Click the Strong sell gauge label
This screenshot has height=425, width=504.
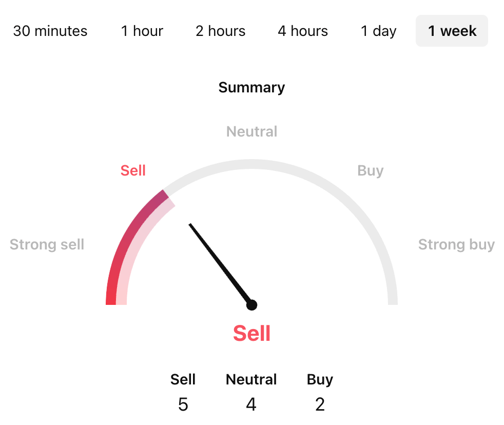[x=47, y=244]
